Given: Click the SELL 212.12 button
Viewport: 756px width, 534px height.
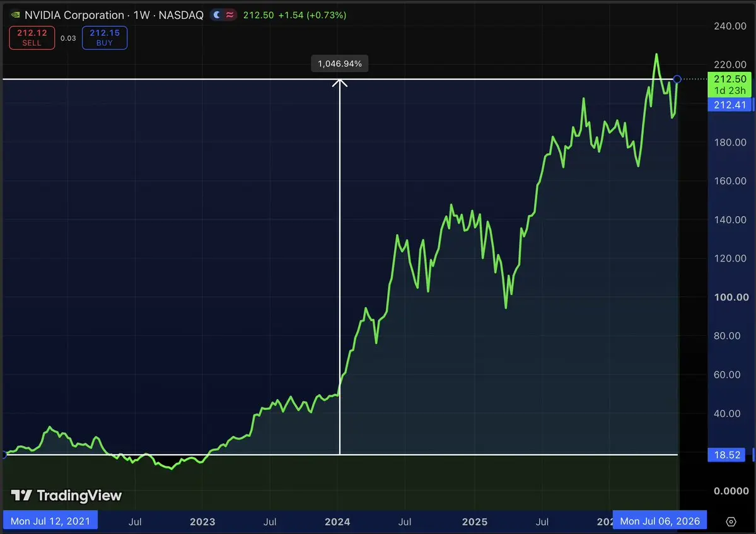Looking at the screenshot, I should coord(32,38).
